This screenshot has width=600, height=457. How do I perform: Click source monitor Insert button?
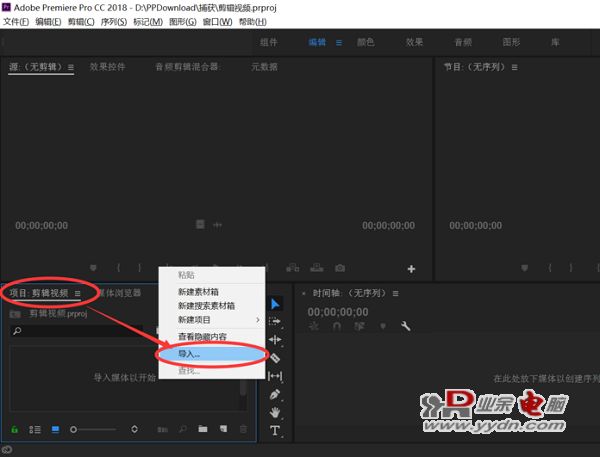[293, 268]
